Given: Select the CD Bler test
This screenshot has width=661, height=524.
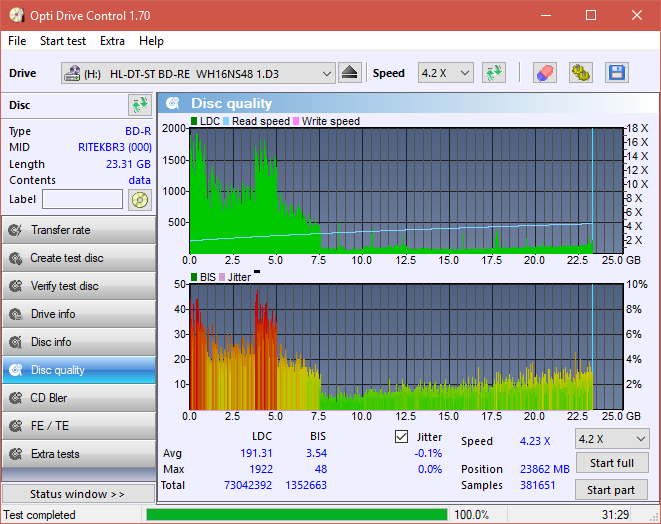Looking at the screenshot, I should [x=79, y=398].
